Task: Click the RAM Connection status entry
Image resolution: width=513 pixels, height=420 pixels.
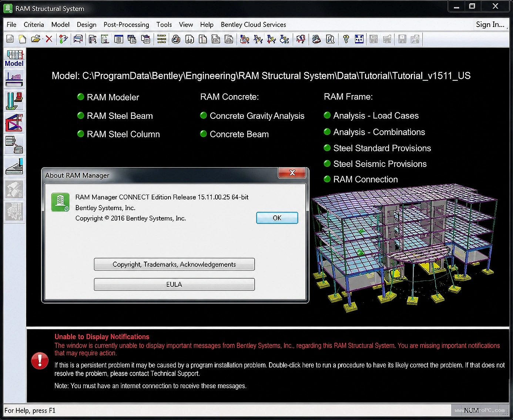Action: coord(361,179)
